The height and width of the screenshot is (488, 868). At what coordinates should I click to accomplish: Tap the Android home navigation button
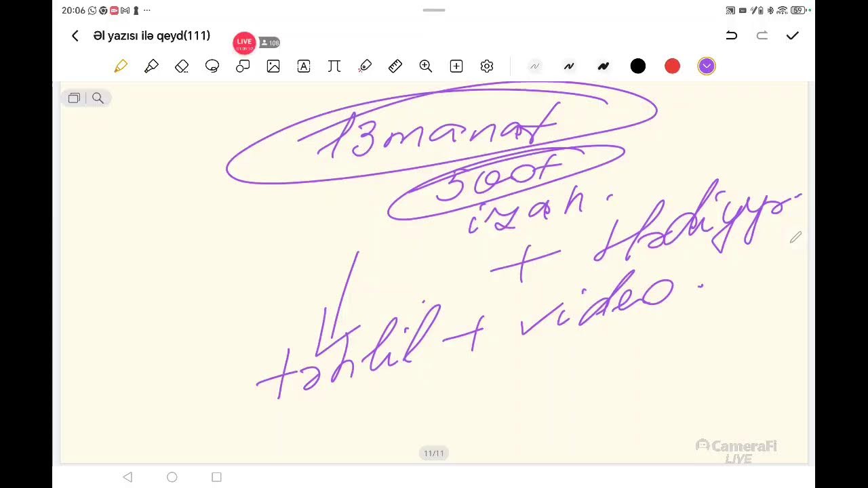click(x=172, y=477)
